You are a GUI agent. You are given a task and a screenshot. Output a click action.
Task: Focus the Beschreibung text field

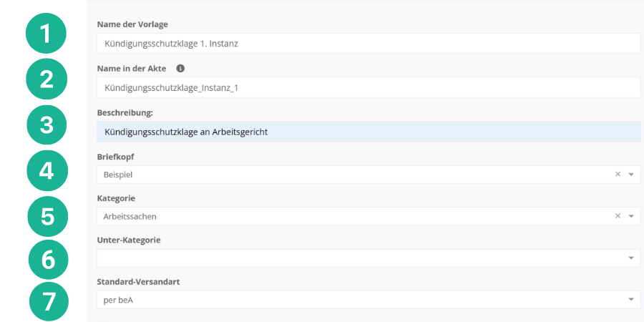tap(368, 132)
